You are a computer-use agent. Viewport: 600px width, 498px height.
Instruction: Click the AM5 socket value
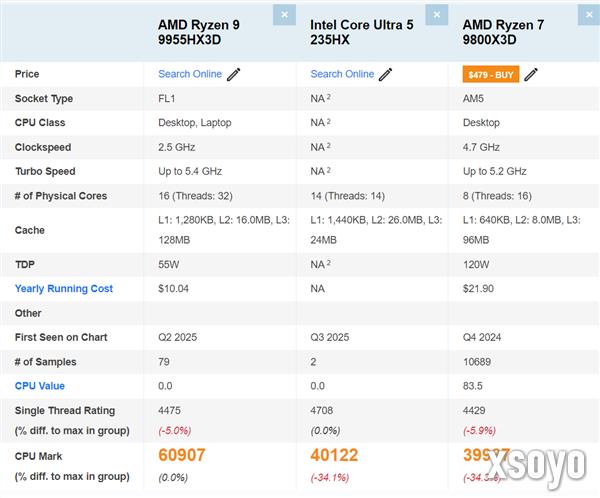click(473, 98)
